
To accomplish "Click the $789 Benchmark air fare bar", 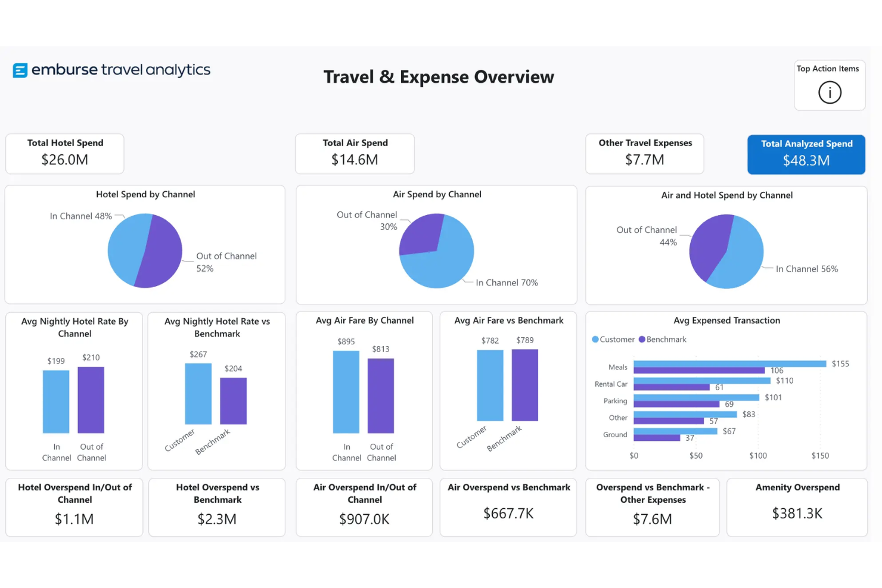I will (524, 385).
